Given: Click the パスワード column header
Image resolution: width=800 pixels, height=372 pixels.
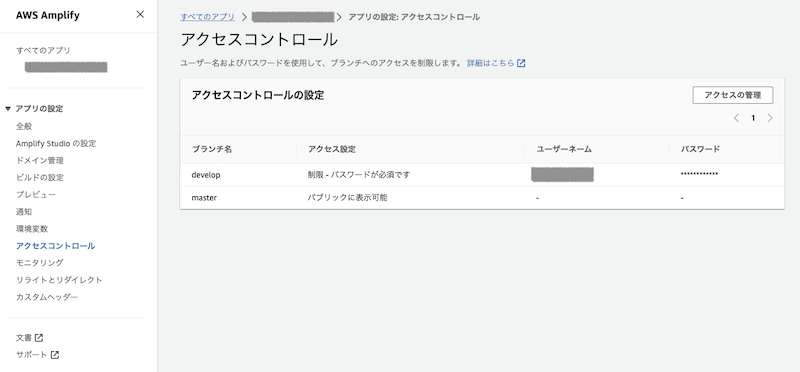Looking at the screenshot, I should click(x=701, y=149).
